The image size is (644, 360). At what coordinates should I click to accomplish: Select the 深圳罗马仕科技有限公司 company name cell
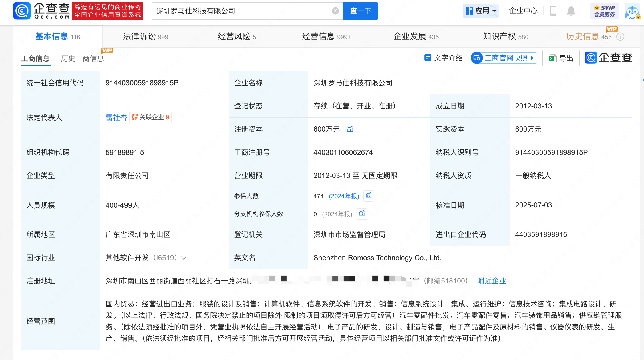click(353, 83)
